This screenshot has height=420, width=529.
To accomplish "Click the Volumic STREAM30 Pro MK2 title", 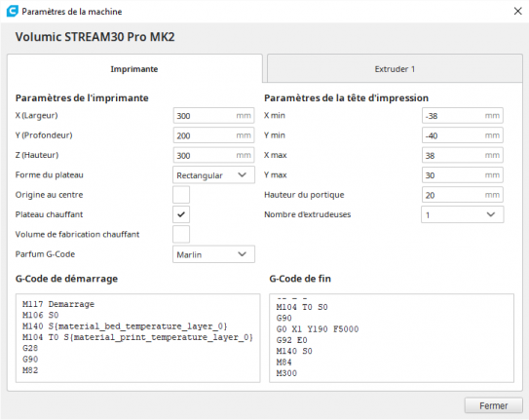I will click(x=94, y=37).
